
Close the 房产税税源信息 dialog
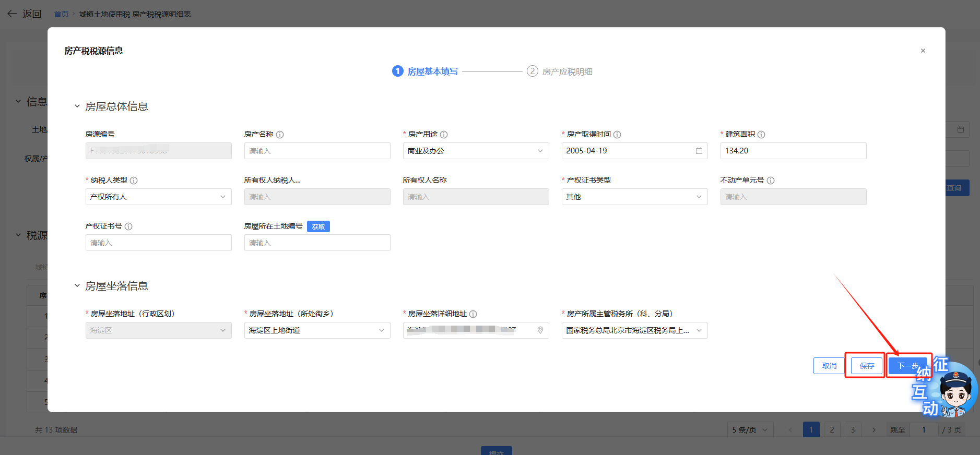pos(923,51)
